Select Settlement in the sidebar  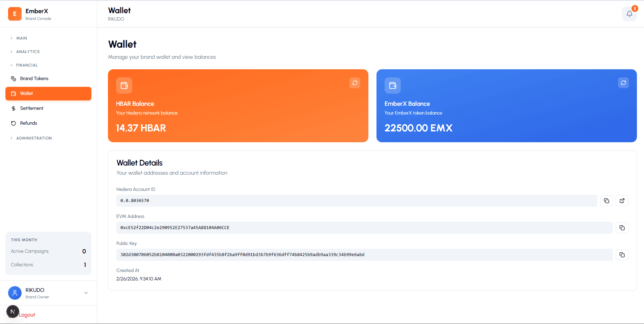click(x=32, y=108)
